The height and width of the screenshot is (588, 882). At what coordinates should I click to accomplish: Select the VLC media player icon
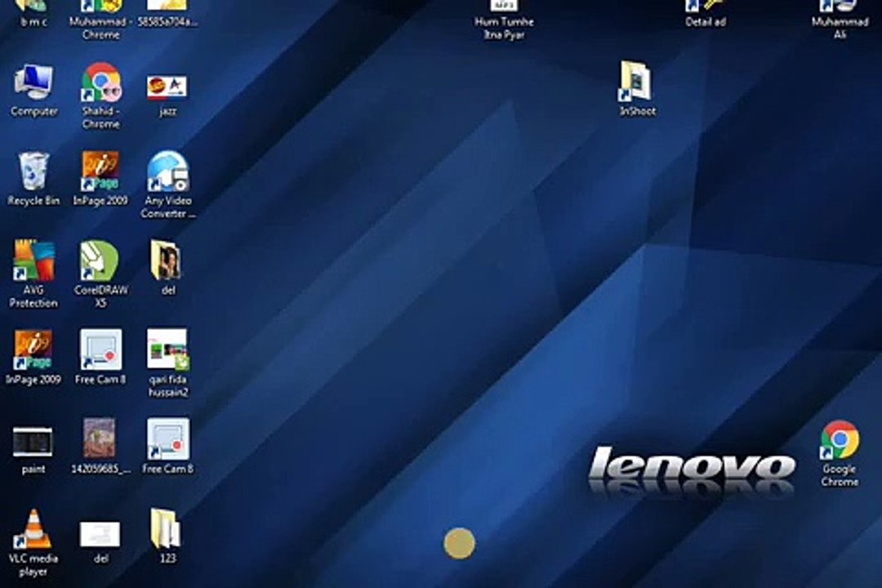click(33, 542)
